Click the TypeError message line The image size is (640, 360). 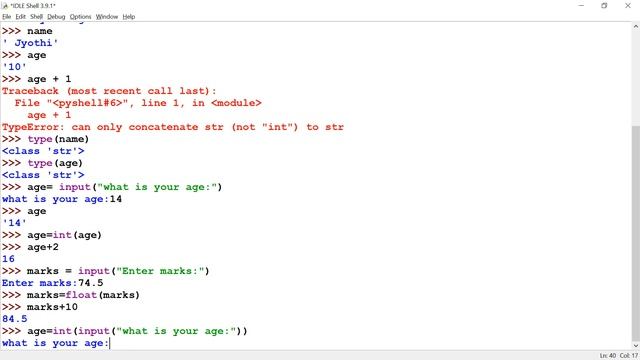[173, 127]
